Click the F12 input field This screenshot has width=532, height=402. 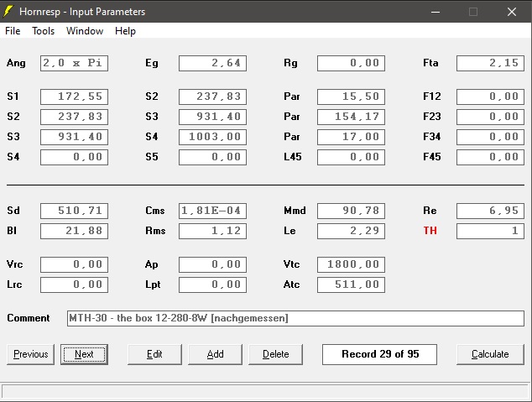(490, 97)
